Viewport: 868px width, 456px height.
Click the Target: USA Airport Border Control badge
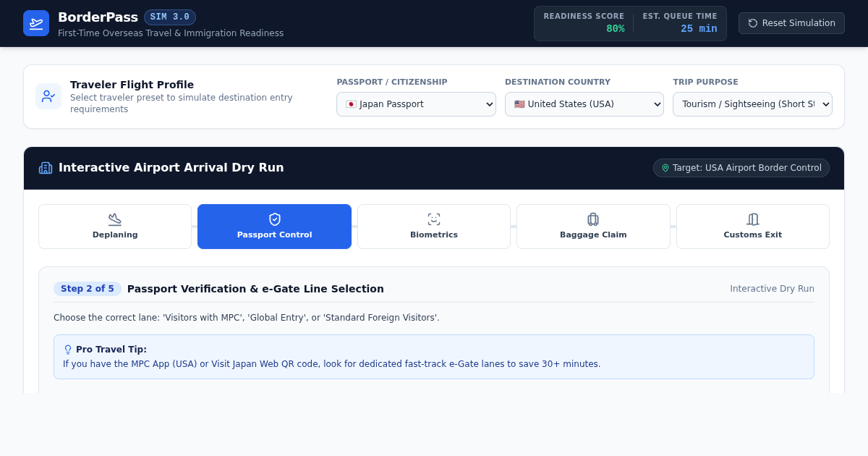[x=741, y=168]
